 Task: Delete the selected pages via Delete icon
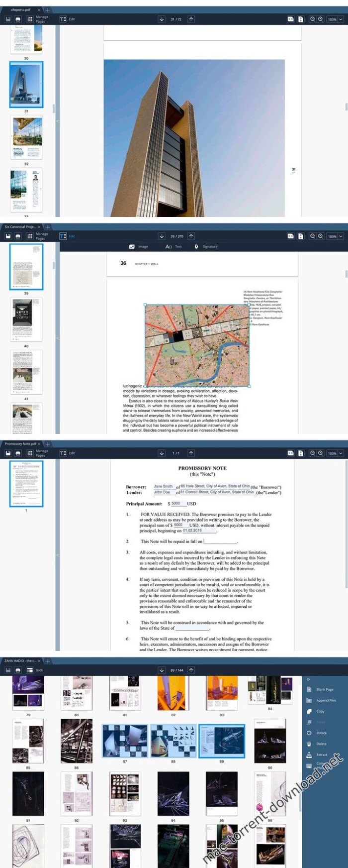(321, 744)
